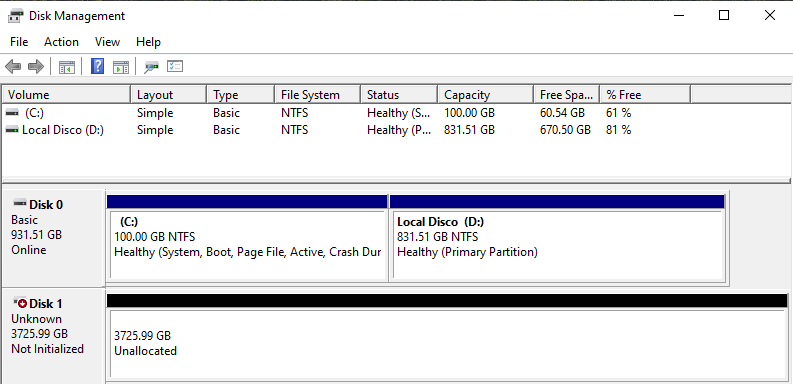Open the View menu
The height and width of the screenshot is (384, 793).
pos(107,42)
